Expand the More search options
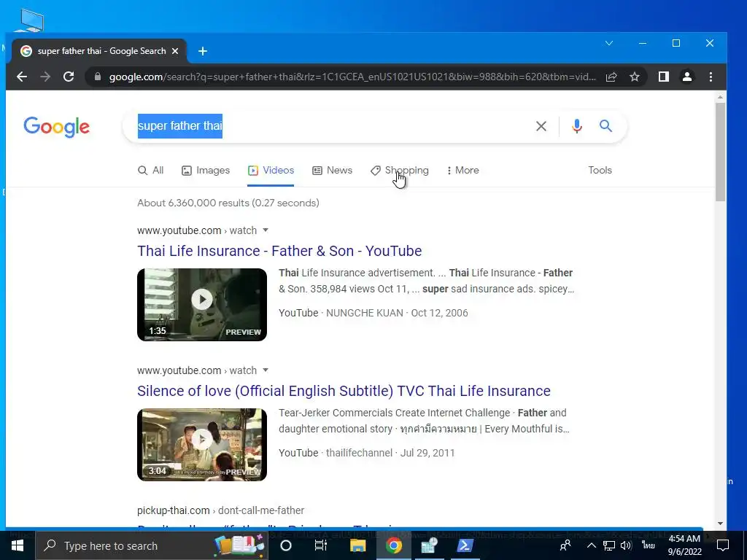The width and height of the screenshot is (747, 560). 462,171
